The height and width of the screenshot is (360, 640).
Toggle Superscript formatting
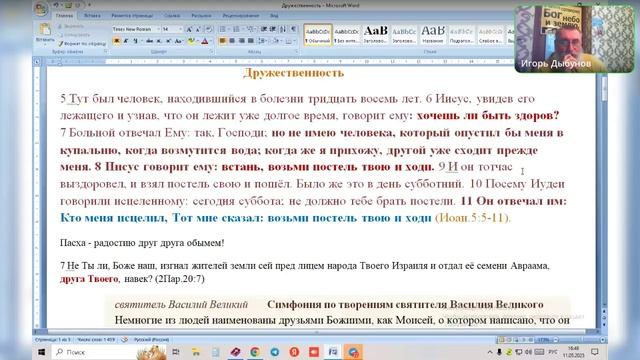tap(168, 41)
